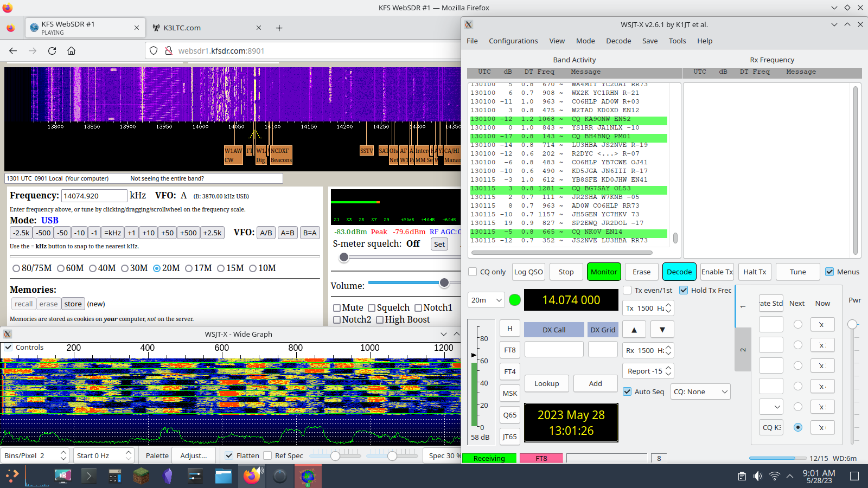Open the Decode menu
This screenshot has height=488, width=868.
click(x=618, y=41)
